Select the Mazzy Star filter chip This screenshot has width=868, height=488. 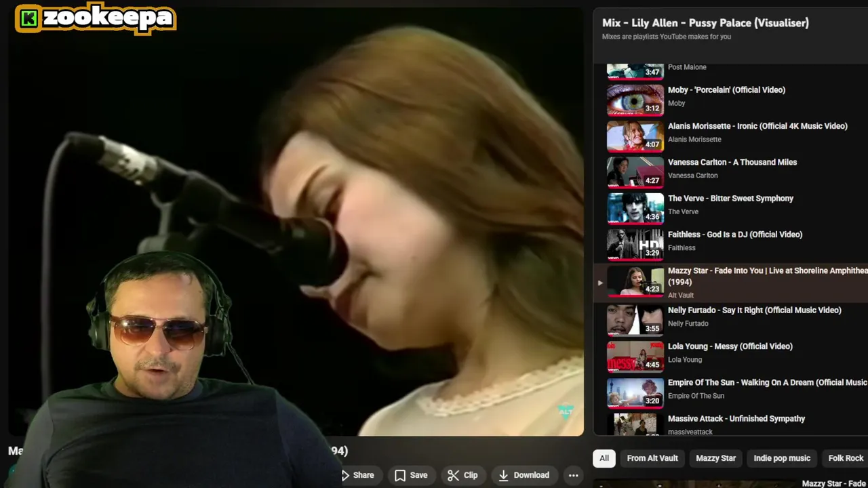[x=715, y=458]
